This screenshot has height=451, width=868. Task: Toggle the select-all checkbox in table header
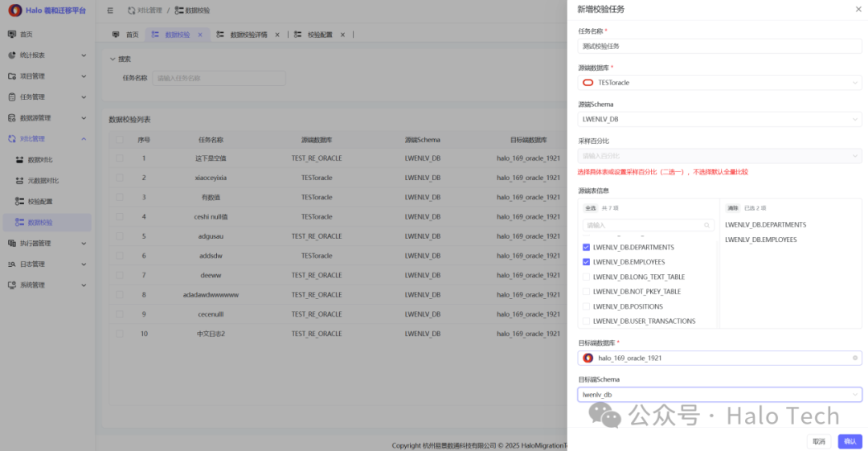pyautogui.click(x=120, y=140)
